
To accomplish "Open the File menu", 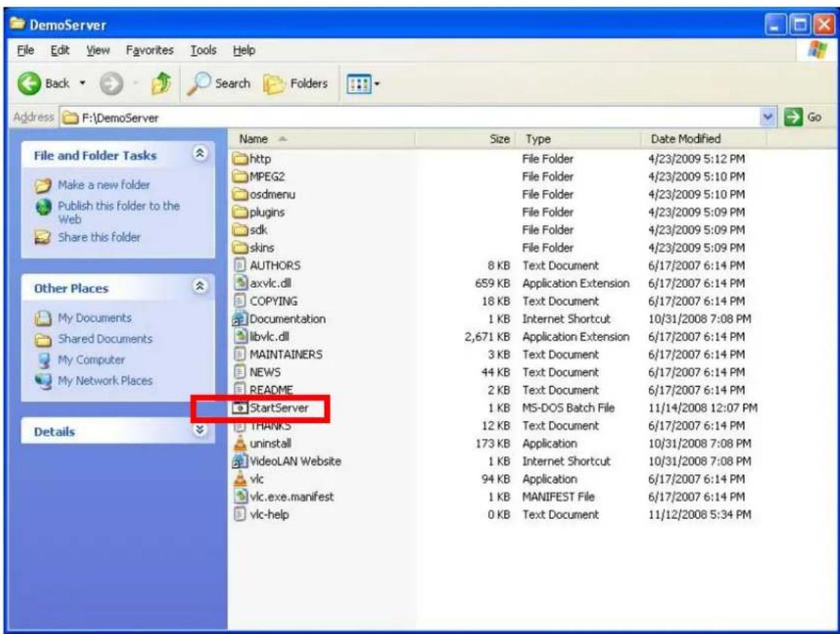I will [25, 50].
